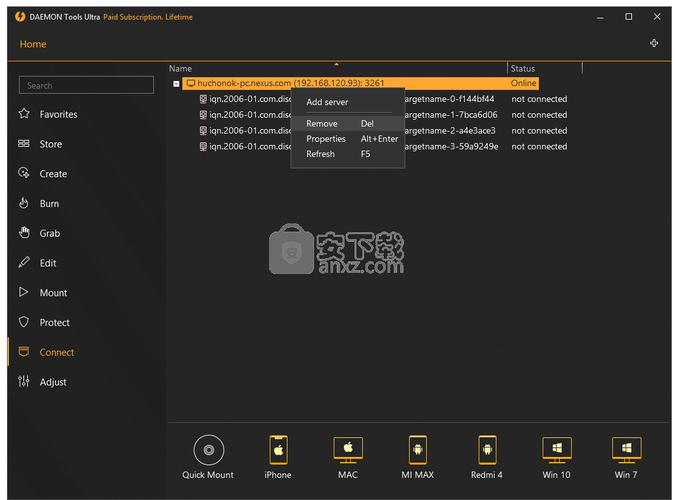Select the Burn flame icon
The image size is (675, 500).
[x=24, y=203]
